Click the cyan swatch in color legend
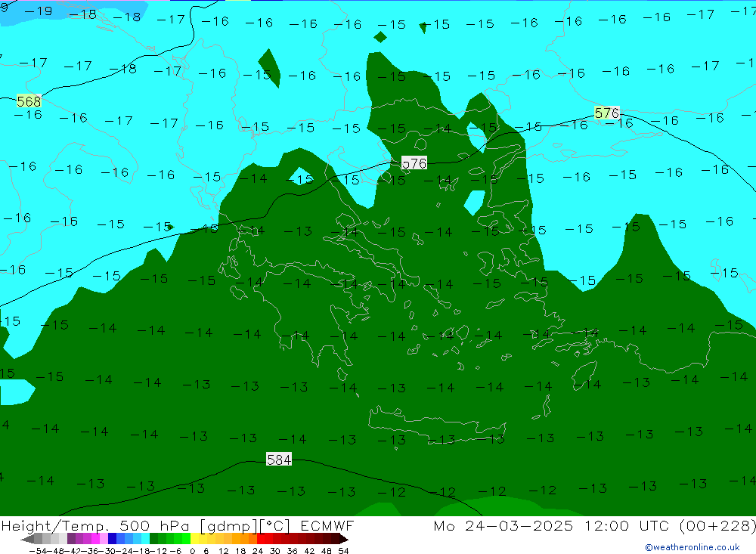This screenshot has width=756, height=554. 145,539
